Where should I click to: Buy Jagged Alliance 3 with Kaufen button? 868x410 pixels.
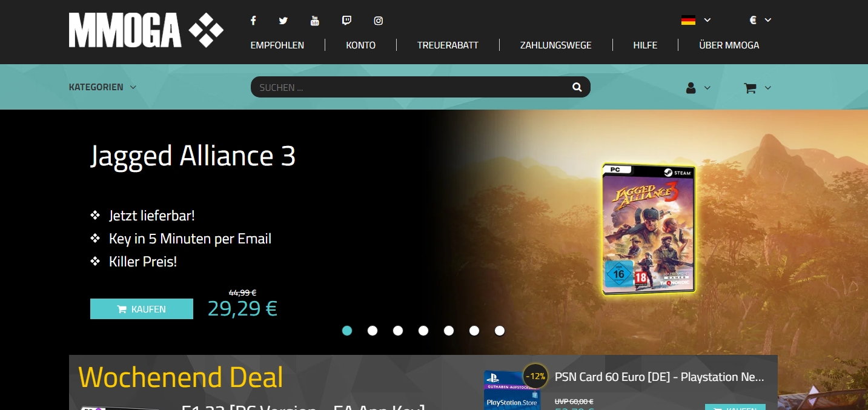(142, 309)
